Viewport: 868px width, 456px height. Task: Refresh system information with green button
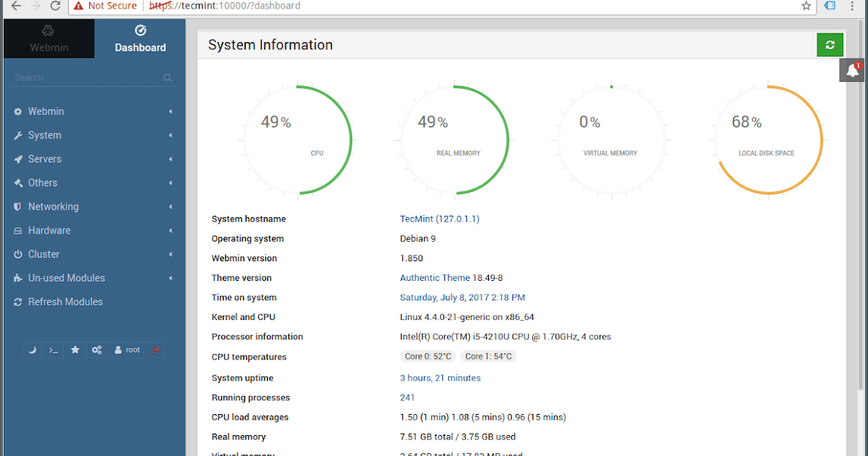[830, 45]
